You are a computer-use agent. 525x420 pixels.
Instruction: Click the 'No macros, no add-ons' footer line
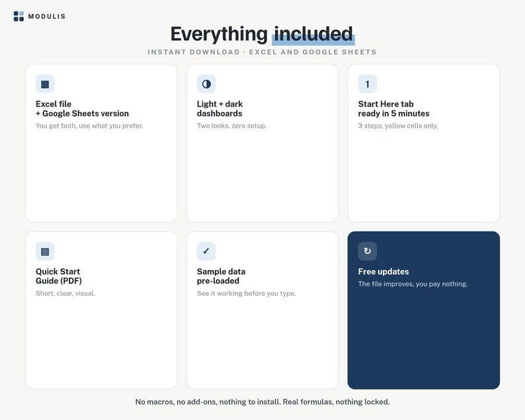point(262,401)
